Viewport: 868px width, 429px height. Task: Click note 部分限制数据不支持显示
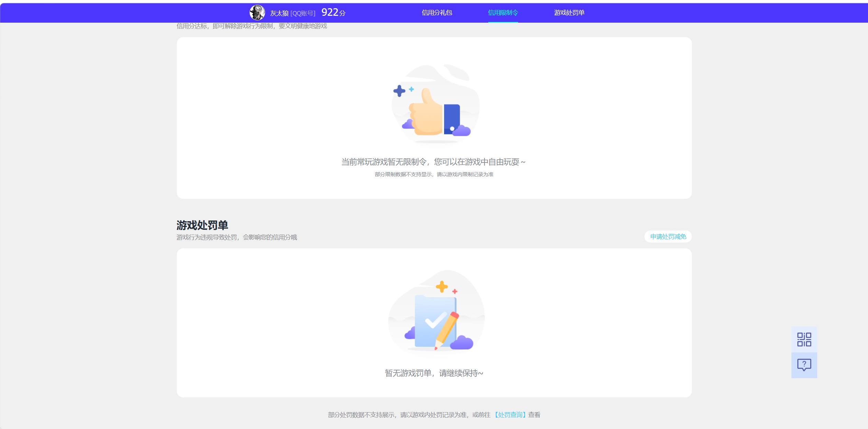[403, 174]
